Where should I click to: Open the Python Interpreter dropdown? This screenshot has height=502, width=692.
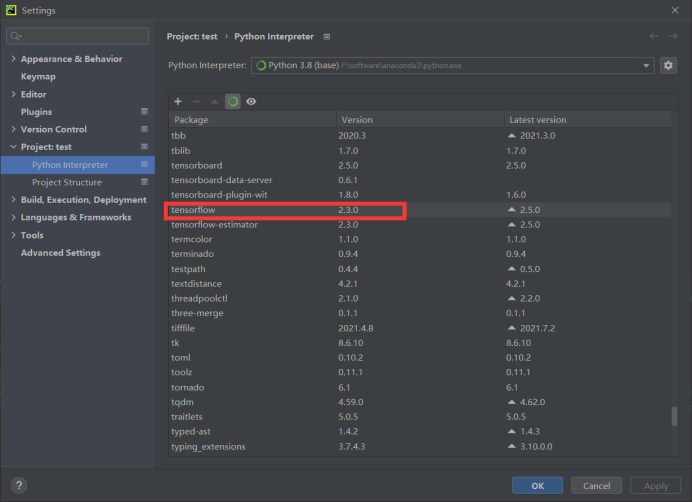452,65
